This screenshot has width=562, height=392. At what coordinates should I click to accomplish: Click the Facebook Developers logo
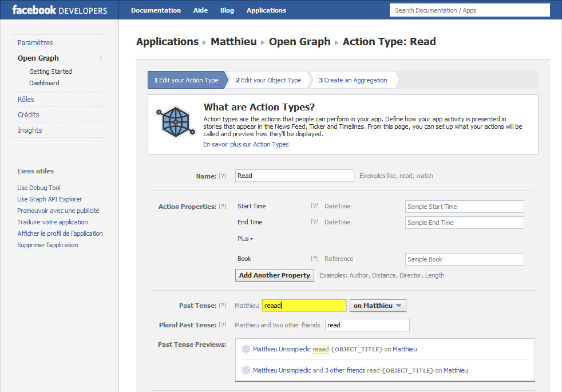[60, 10]
